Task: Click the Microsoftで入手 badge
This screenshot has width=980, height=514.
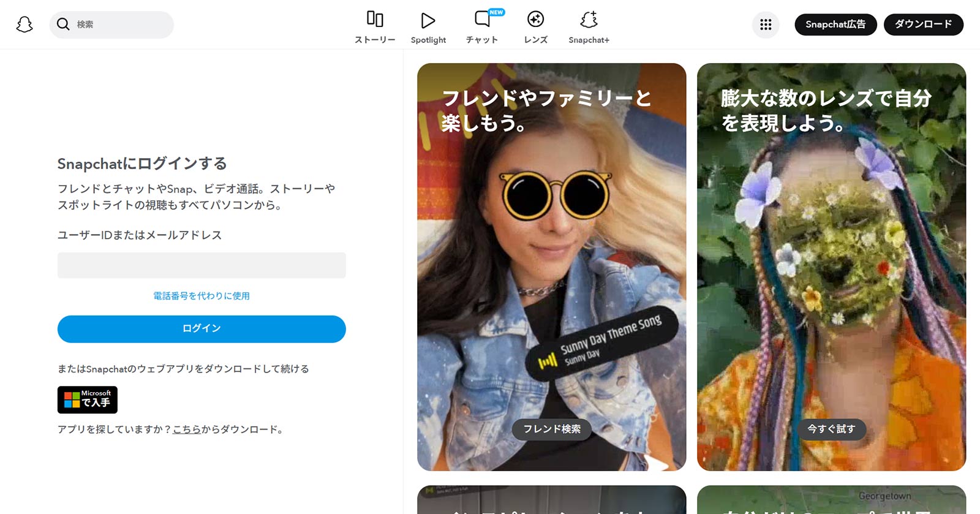Action: 88,399
